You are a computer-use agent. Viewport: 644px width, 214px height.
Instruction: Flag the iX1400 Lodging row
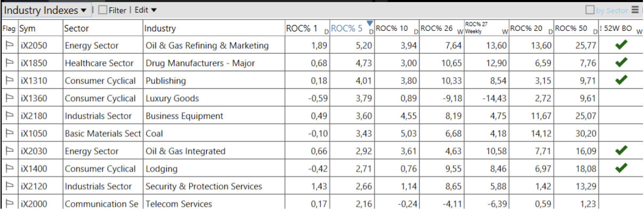click(9, 169)
